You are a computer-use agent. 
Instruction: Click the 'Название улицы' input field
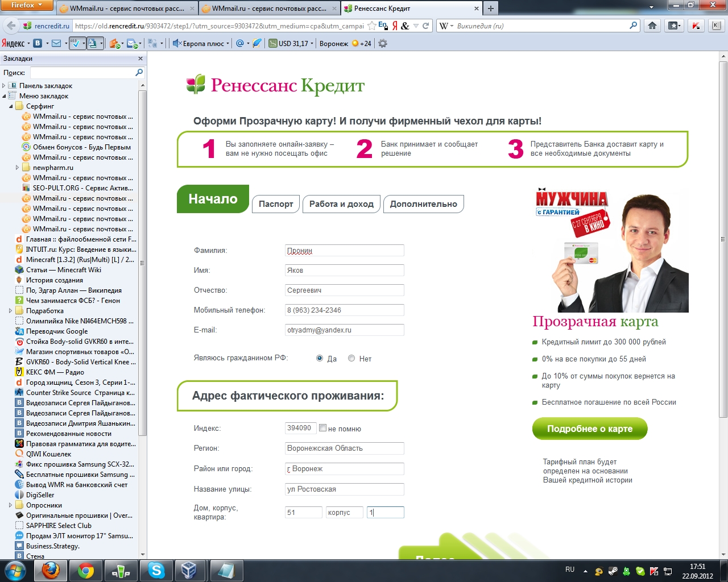click(345, 489)
